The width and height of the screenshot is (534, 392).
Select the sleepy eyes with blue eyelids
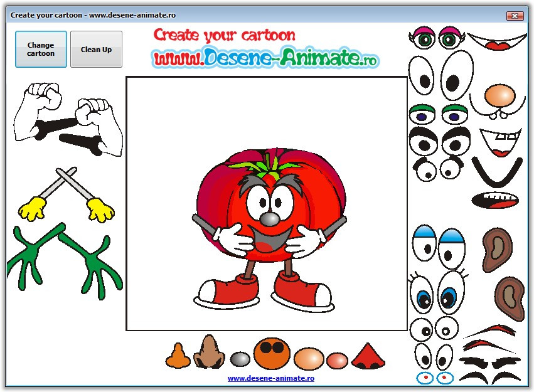tap(439, 246)
